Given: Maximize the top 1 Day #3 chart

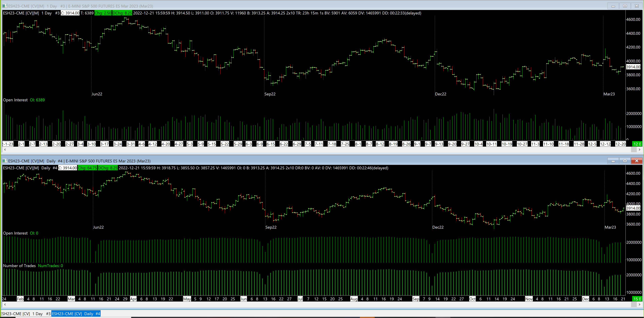Looking at the screenshot, I should (x=625, y=6).
